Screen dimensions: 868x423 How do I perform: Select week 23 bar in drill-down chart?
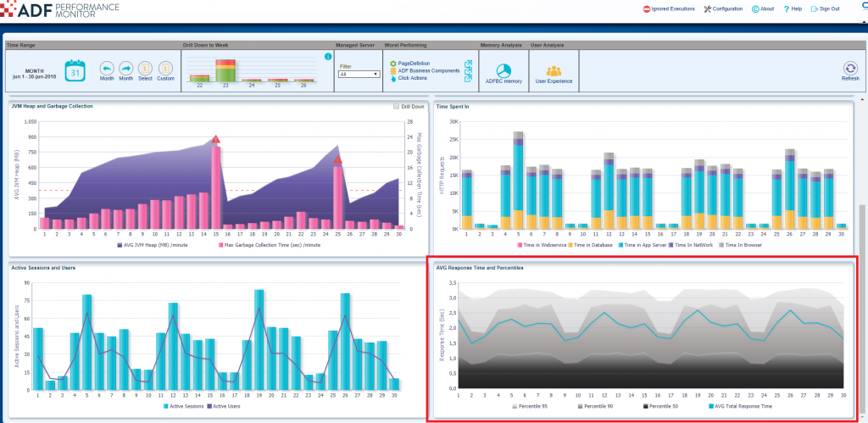point(225,71)
